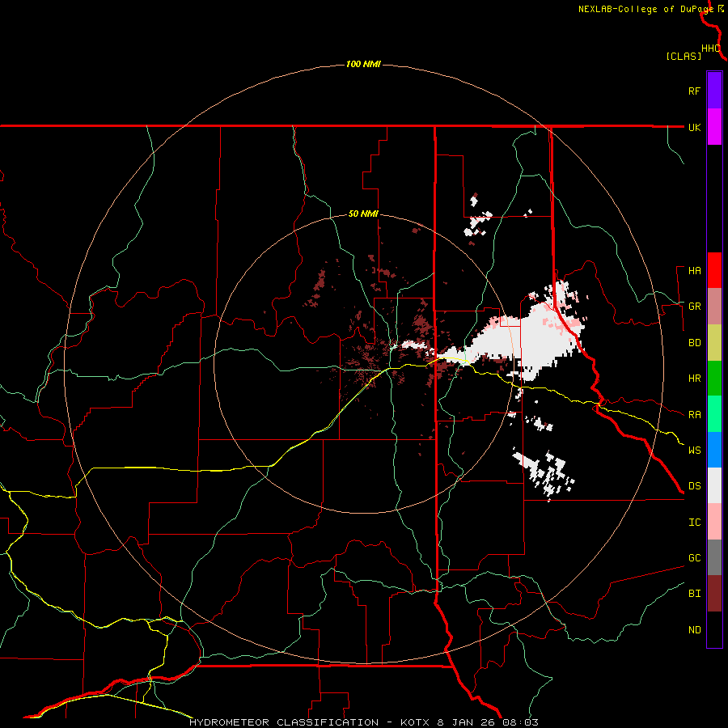Click the BI legend label
Viewport: 728px width, 728px height.
[x=694, y=594]
